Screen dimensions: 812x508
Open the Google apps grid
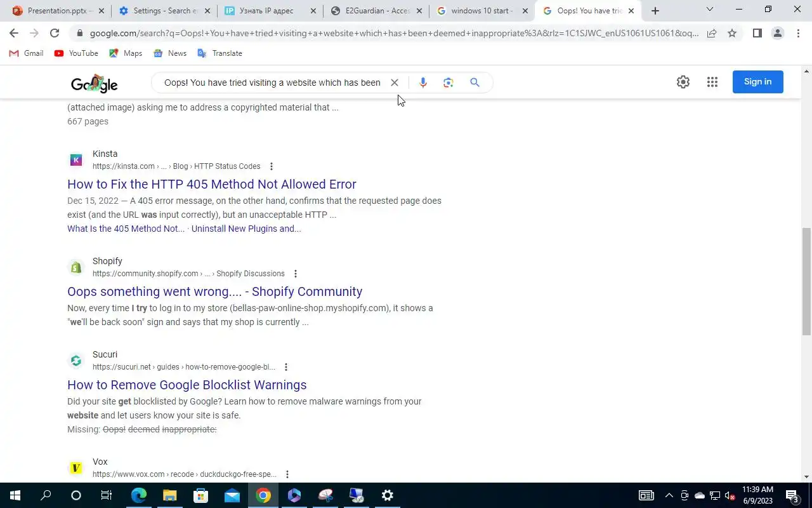(712, 82)
